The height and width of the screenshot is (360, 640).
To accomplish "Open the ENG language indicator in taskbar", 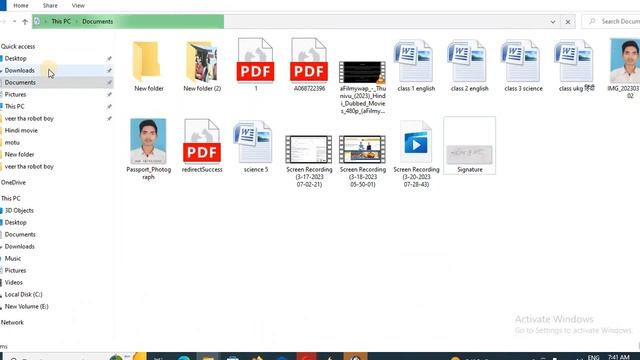I will pos(593,357).
